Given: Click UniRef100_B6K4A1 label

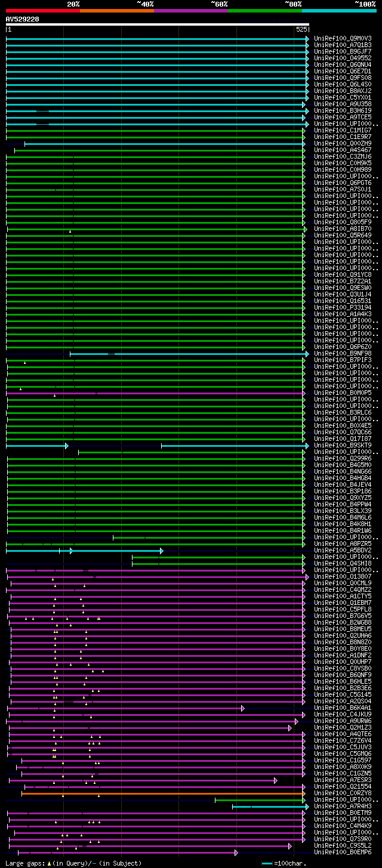Looking at the screenshot, I should (343, 708).
